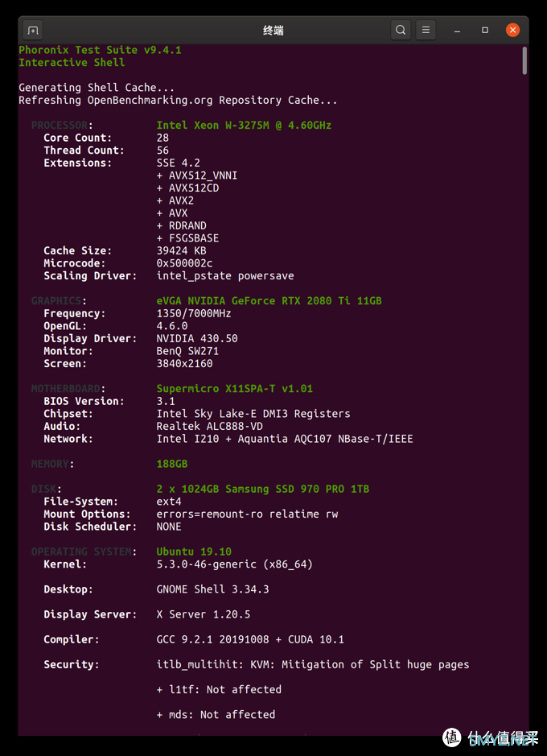Click the 188GB memory value
Screen dimensions: 547x756
172,464
